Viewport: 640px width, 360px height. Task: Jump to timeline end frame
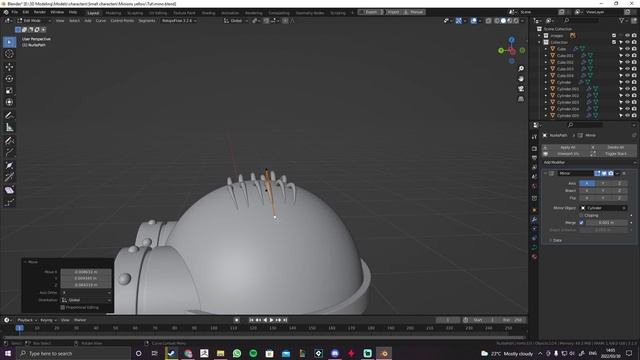pyautogui.click(x=285, y=320)
